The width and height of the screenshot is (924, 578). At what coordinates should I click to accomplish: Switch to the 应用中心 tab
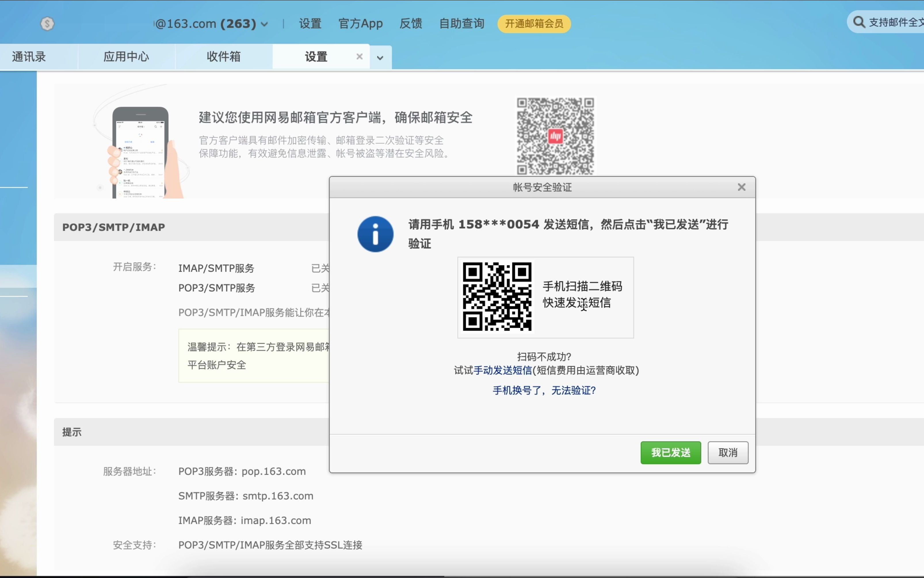126,57
